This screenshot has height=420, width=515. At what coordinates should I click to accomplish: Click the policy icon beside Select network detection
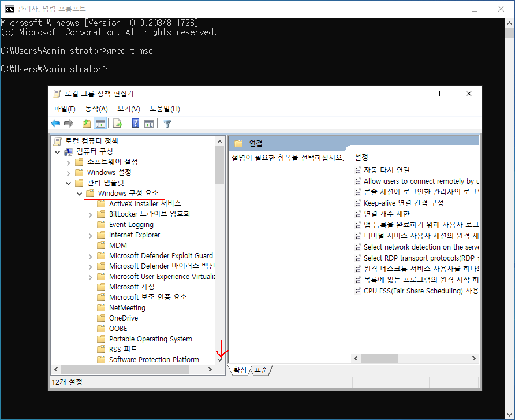pyautogui.click(x=357, y=247)
